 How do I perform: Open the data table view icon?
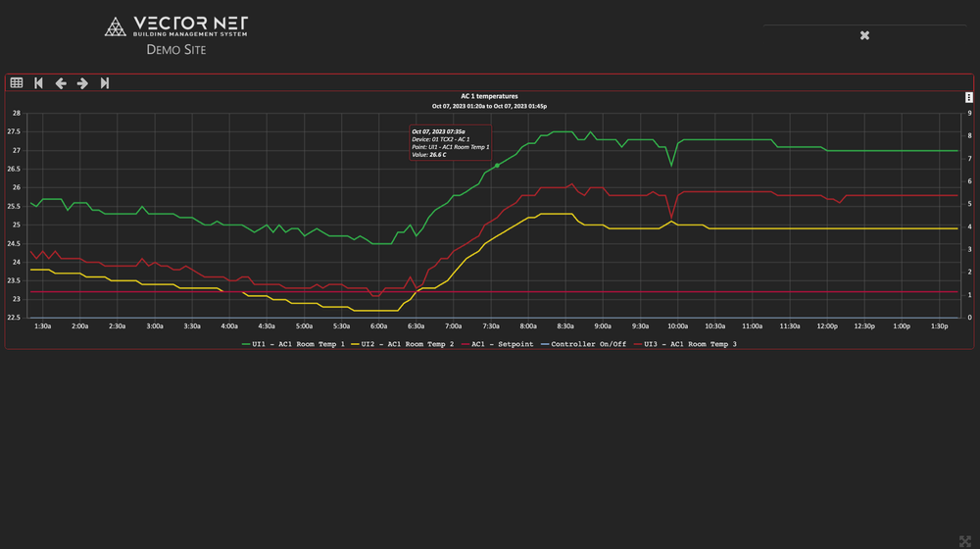point(17,83)
